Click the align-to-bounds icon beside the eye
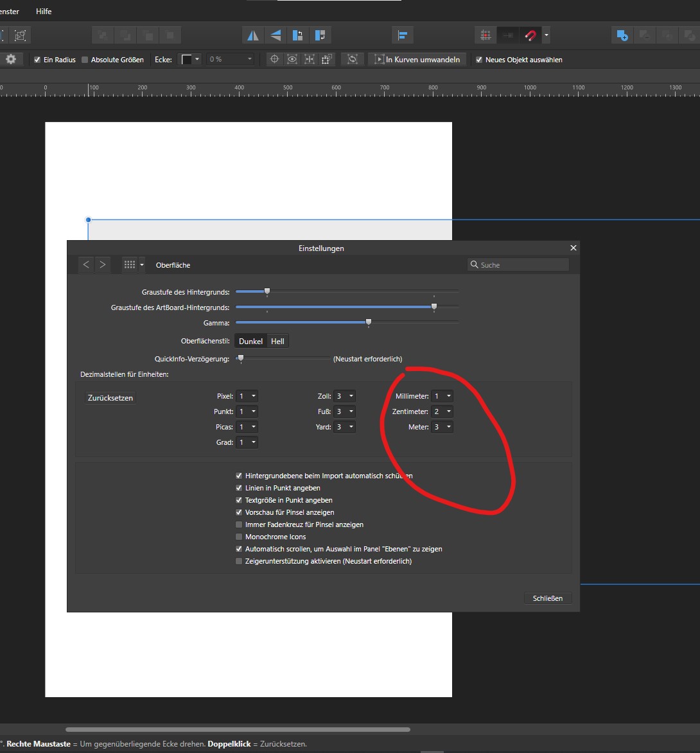 tap(310, 59)
